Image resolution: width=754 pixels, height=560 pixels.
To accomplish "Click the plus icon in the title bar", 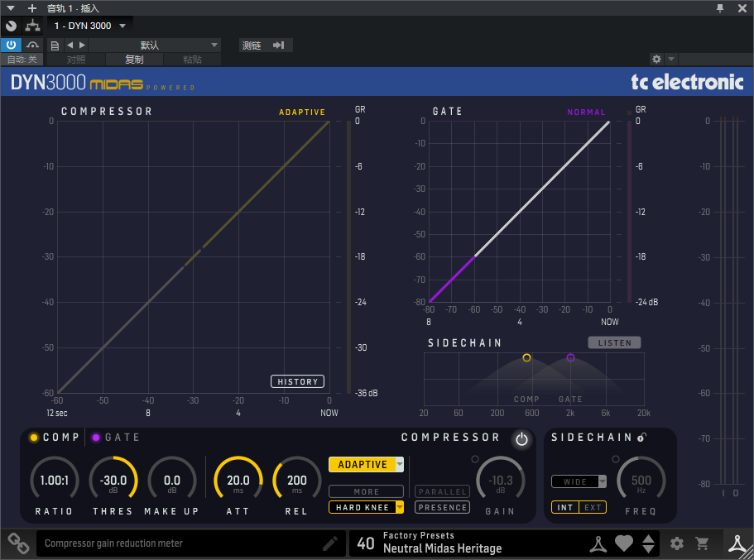I will pyautogui.click(x=32, y=8).
